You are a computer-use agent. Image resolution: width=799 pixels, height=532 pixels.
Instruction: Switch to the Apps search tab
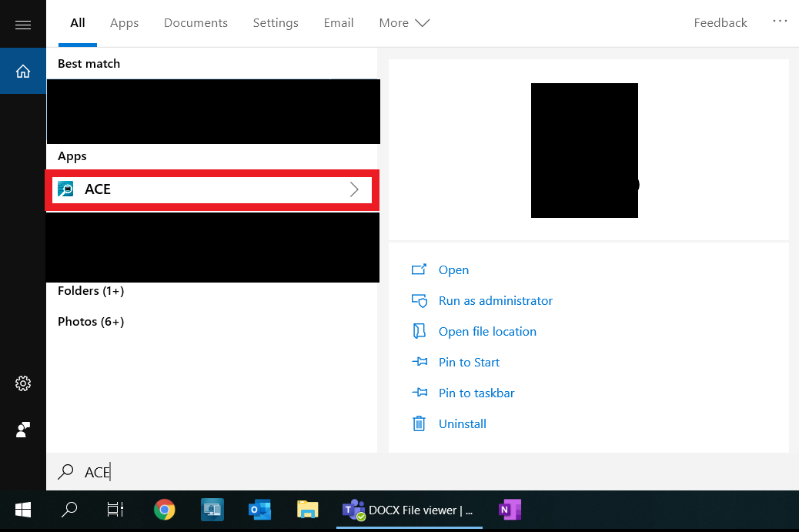tap(125, 23)
